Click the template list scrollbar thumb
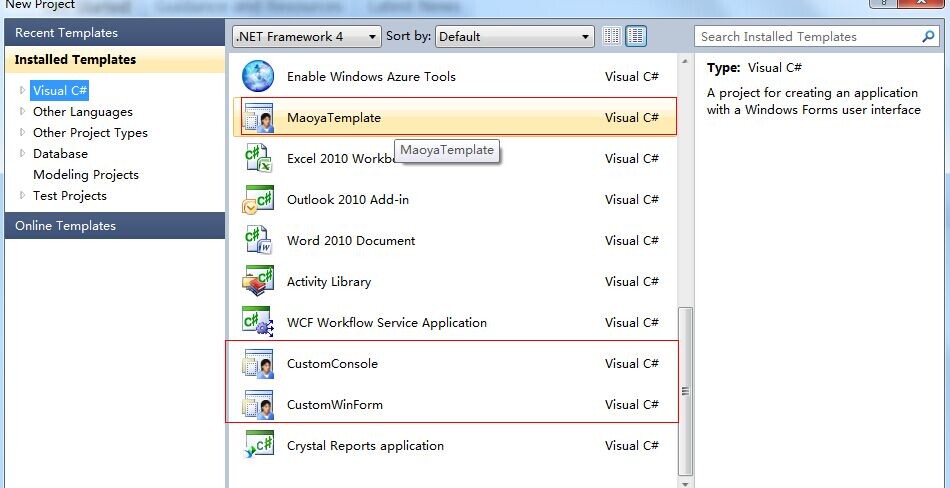This screenshot has height=488, width=950. pos(685,391)
